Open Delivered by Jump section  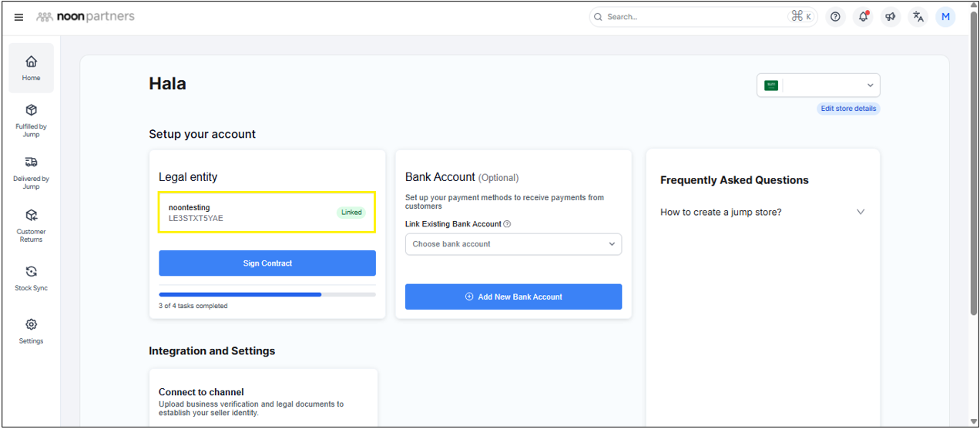[32, 172]
